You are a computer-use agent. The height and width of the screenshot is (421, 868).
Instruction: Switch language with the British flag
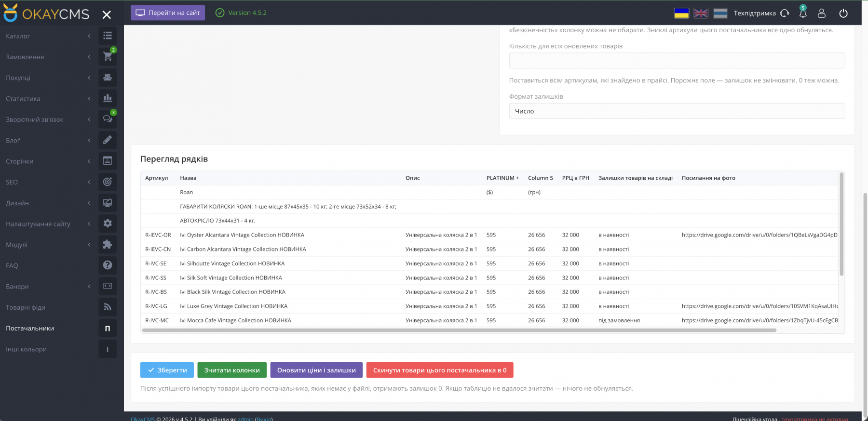click(x=701, y=13)
